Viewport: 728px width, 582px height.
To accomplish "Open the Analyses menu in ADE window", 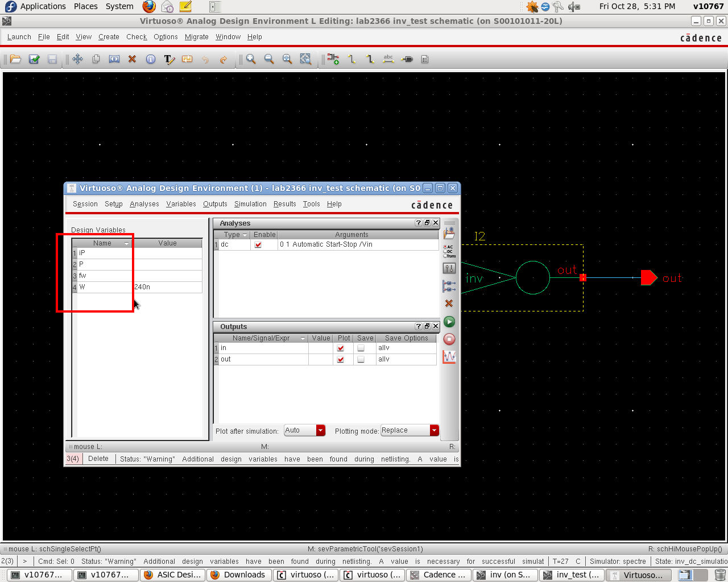I will pos(144,204).
